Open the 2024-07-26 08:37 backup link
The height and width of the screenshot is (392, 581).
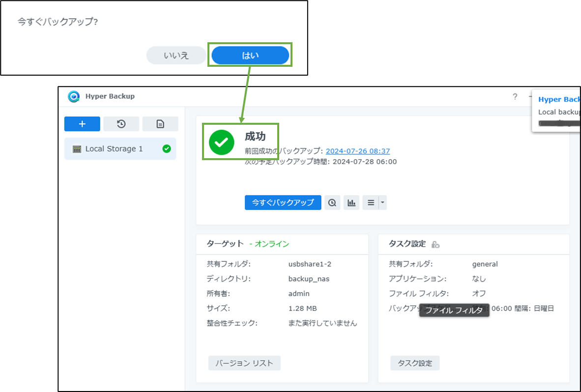tap(357, 151)
